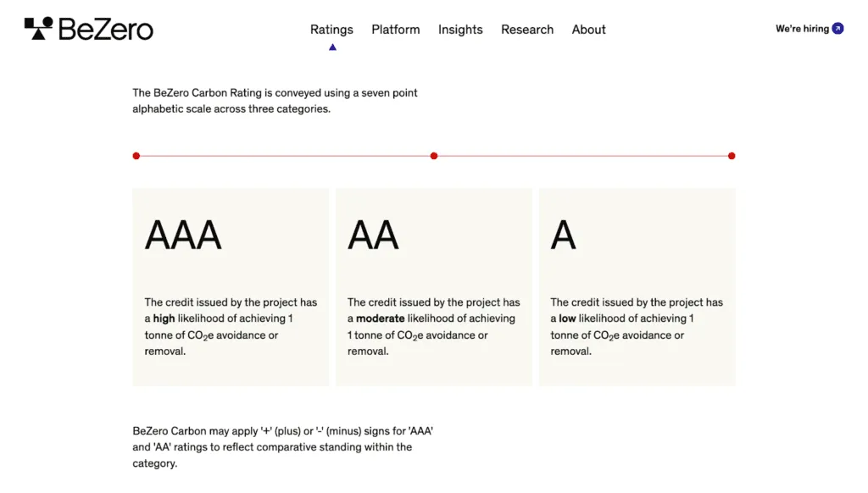Open the Platform menu
868x493 pixels.
[x=396, y=30]
